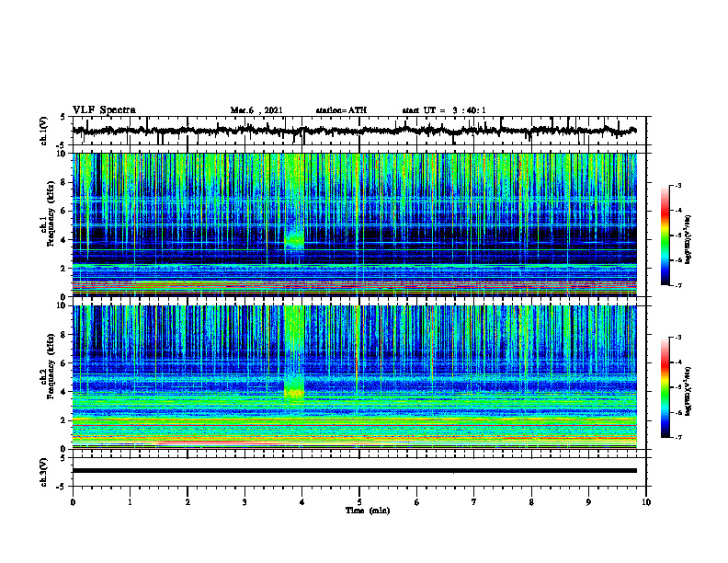Click the ch.2 "Frequency (kHz)" axis label

pyautogui.click(x=51, y=366)
